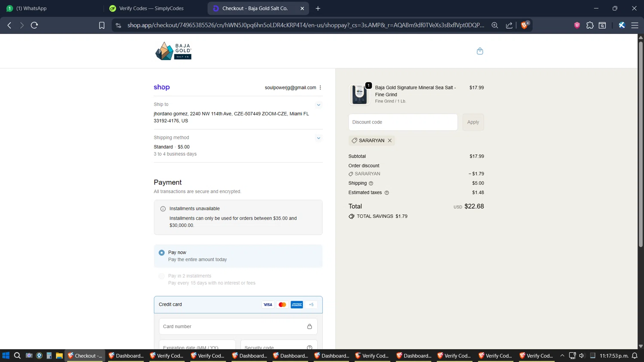Viewport: 644px width, 362px height.
Task: Click the browser address bar URL
Action: click(306, 25)
